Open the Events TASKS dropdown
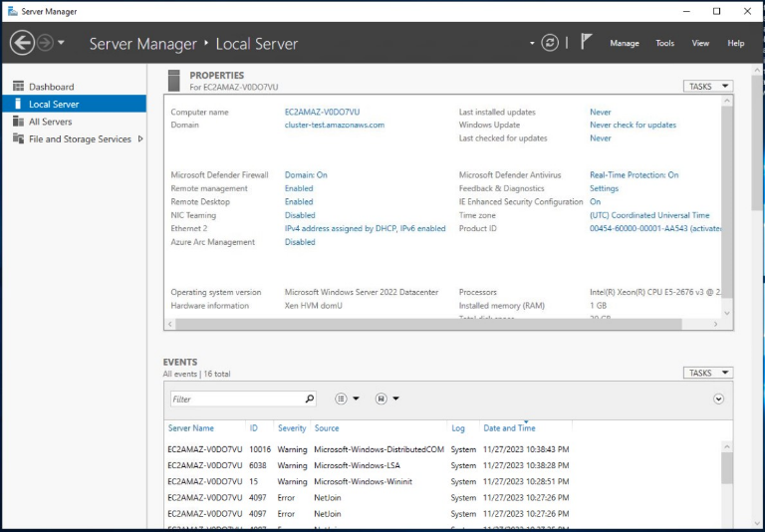This screenshot has height=532, width=765. click(x=708, y=373)
